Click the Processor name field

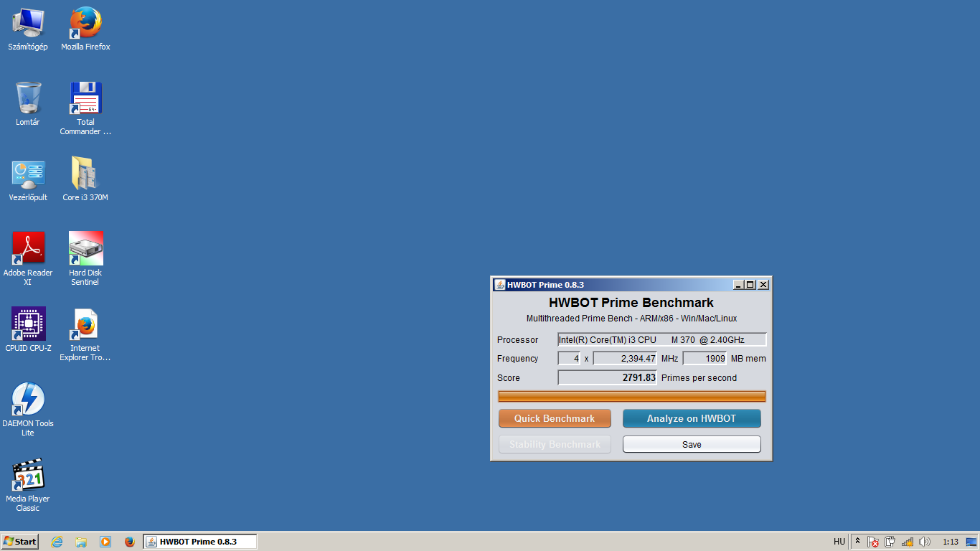point(662,339)
